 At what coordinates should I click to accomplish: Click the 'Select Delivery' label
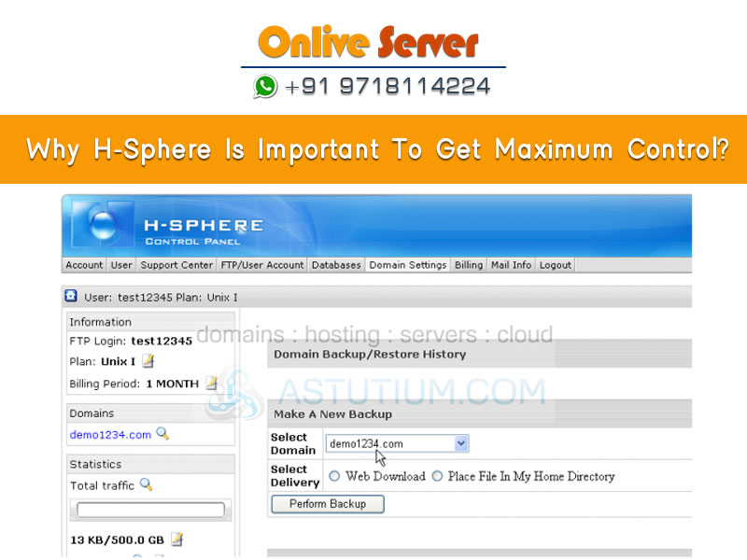295,476
